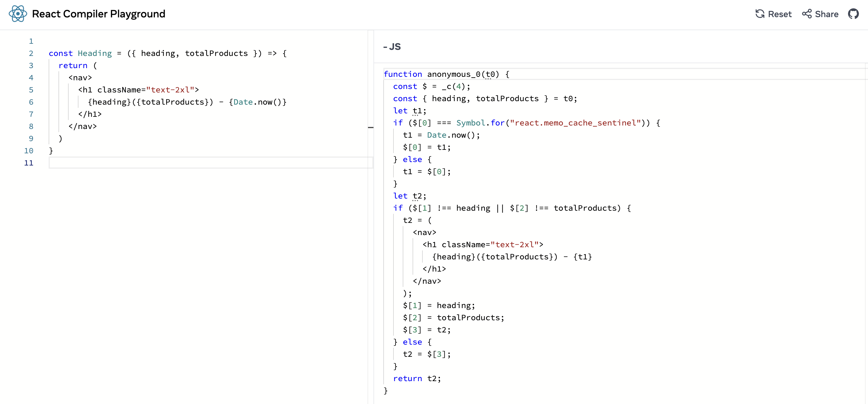The width and height of the screenshot is (868, 404).
Task: Click the overview ruler marker between panes
Action: [x=371, y=128]
